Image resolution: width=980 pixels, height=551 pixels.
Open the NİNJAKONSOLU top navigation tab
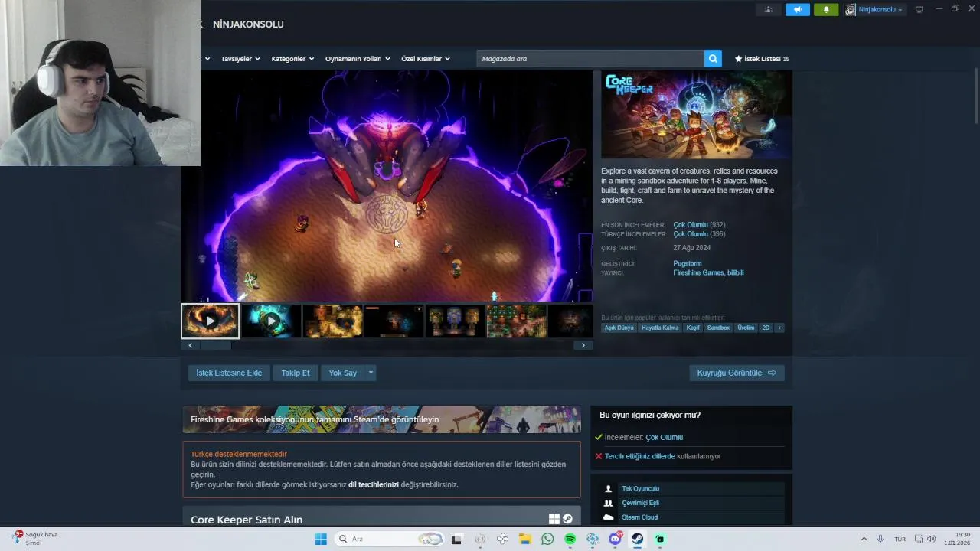[x=248, y=24]
